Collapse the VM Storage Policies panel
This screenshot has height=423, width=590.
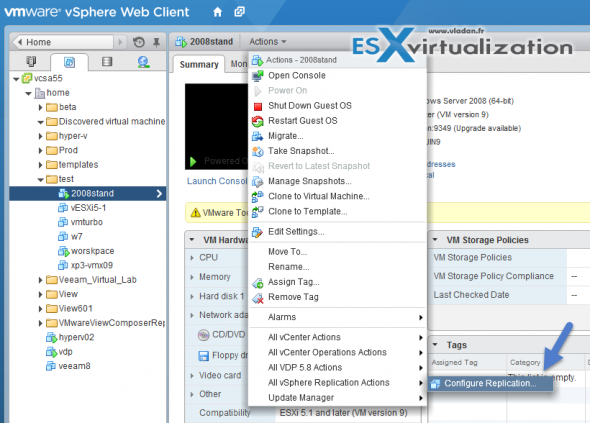(x=435, y=240)
